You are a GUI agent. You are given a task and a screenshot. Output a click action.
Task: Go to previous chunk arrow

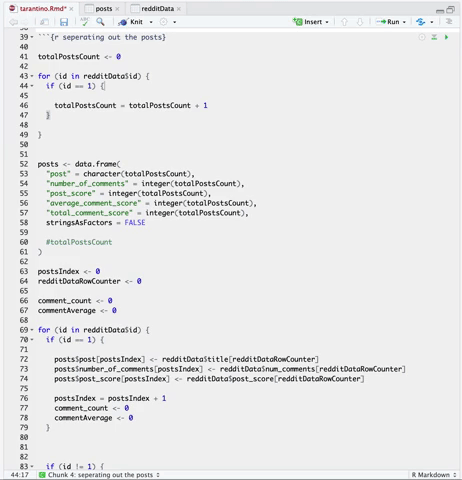click(x=344, y=22)
